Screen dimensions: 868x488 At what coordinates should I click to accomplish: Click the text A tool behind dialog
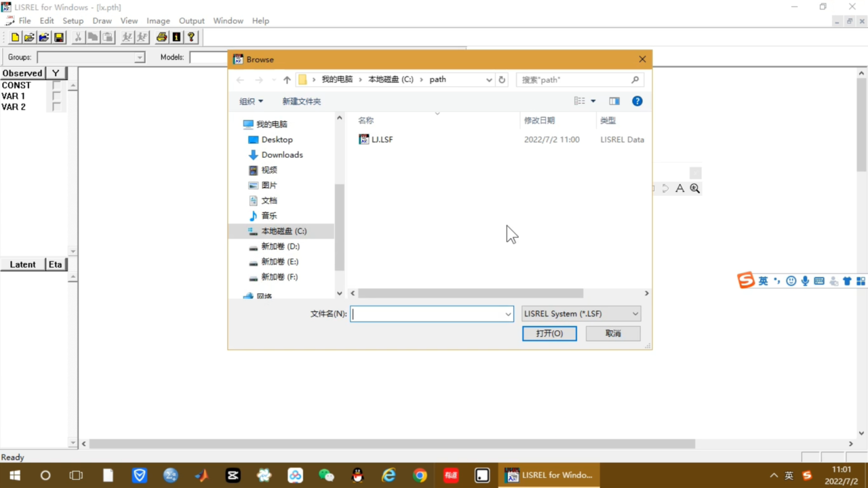pos(680,188)
